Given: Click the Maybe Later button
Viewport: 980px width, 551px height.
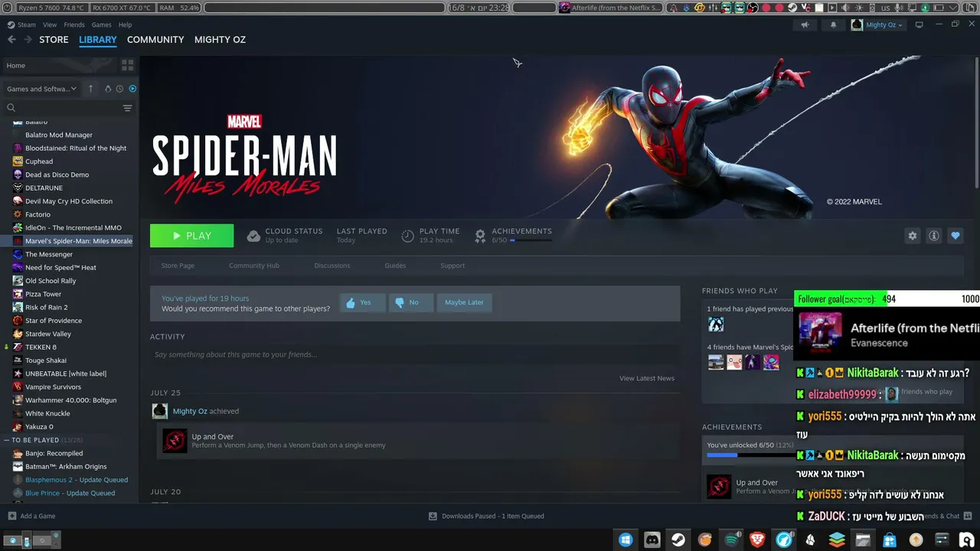Looking at the screenshot, I should coord(464,302).
